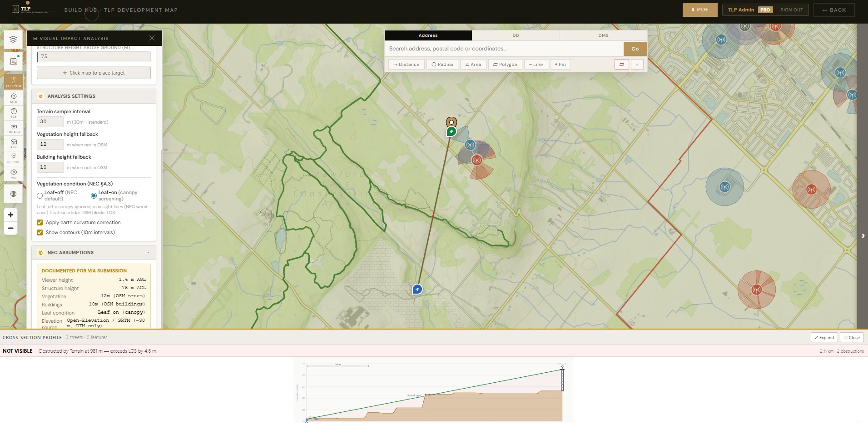Choose the Radius drawing tool
The height and width of the screenshot is (425, 868).
click(x=442, y=65)
